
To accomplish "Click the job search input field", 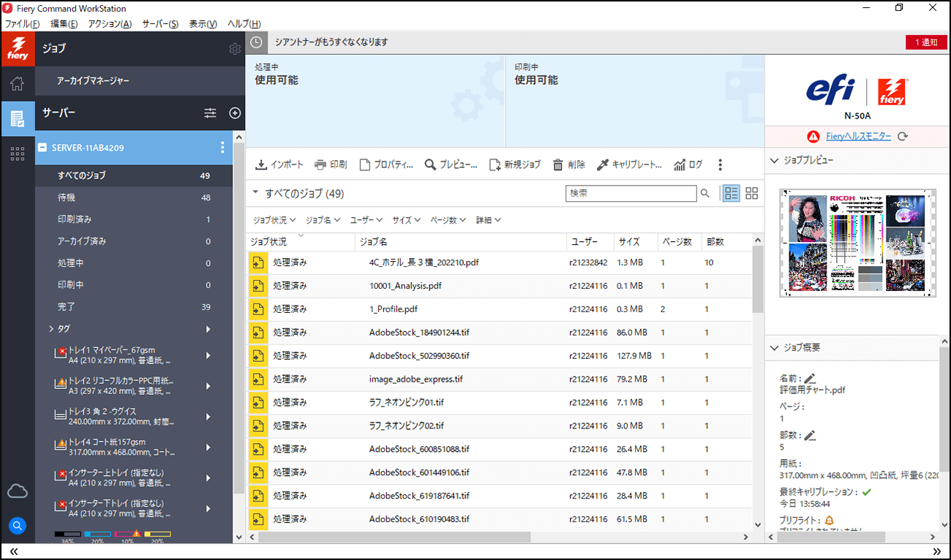I will coord(631,194).
